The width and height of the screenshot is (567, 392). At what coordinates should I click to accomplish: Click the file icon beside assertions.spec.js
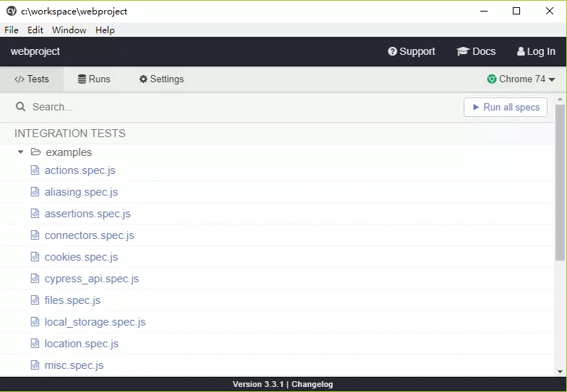coord(35,213)
